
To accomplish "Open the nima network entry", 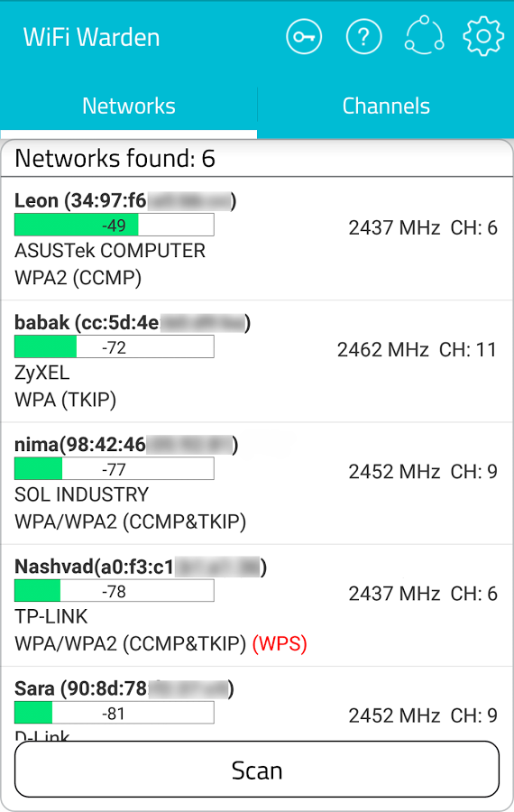I will coord(257,484).
